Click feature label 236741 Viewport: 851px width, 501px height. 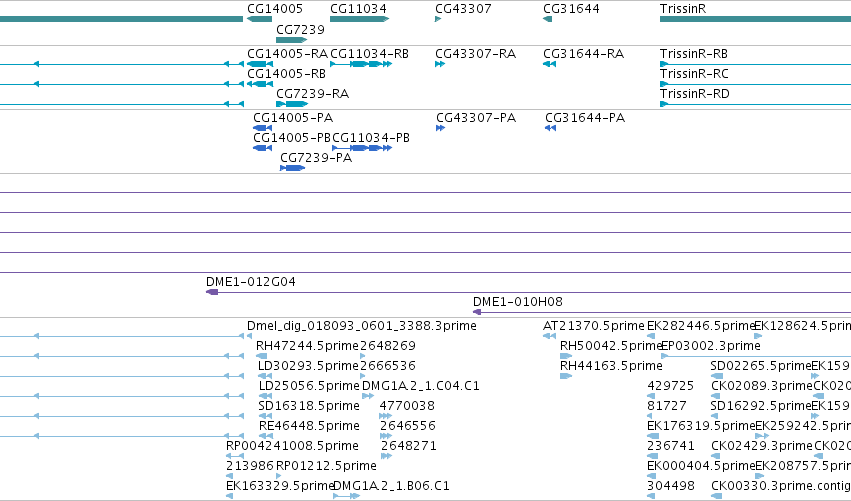pyautogui.click(x=671, y=446)
